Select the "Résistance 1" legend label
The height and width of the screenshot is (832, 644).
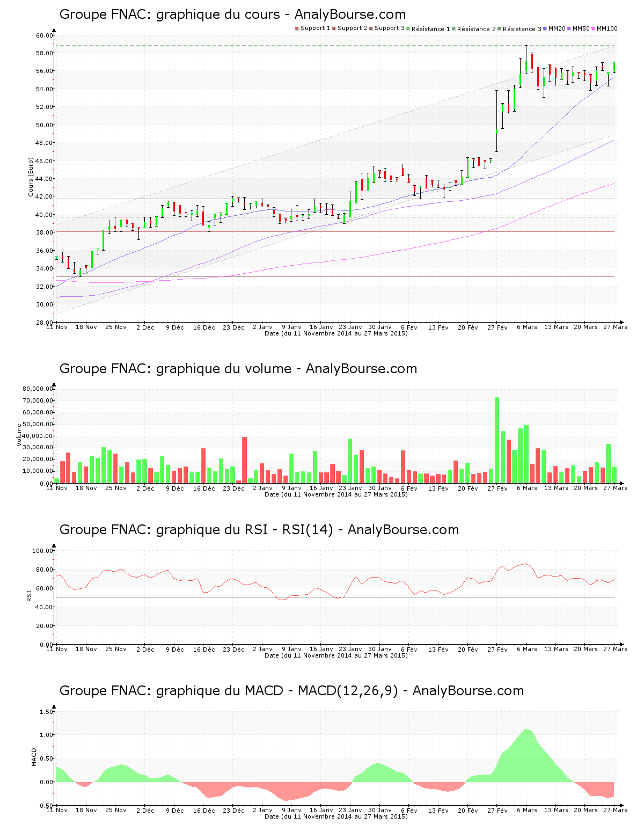coord(431,28)
